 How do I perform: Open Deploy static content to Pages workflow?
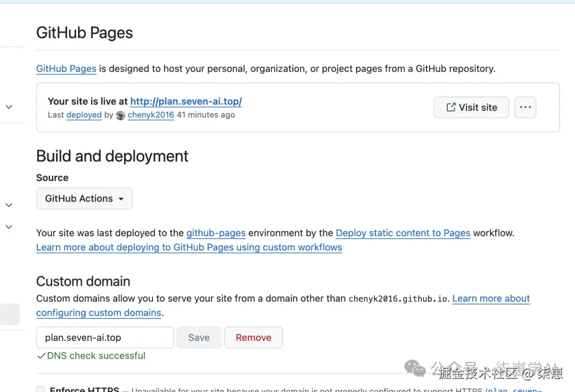pos(402,233)
